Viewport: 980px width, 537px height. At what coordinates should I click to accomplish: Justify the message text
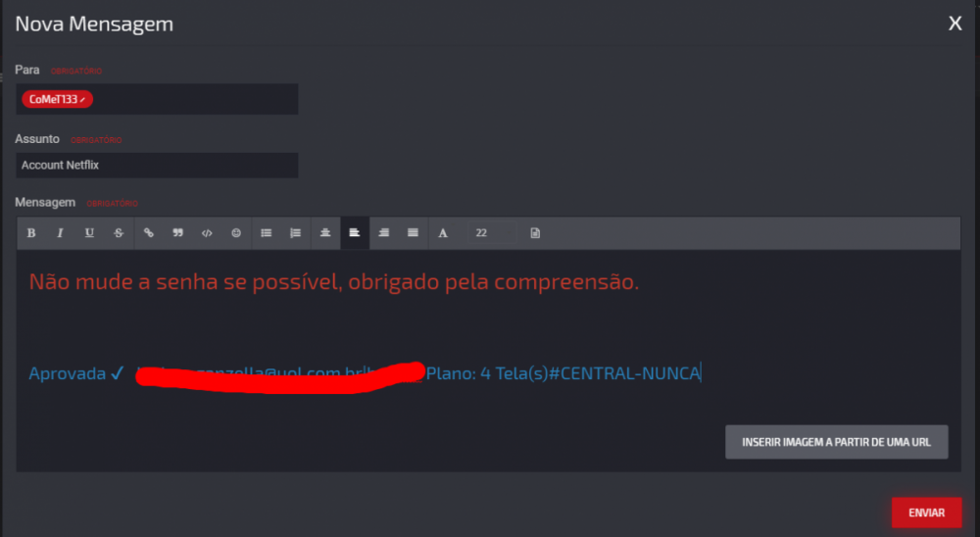tap(414, 233)
